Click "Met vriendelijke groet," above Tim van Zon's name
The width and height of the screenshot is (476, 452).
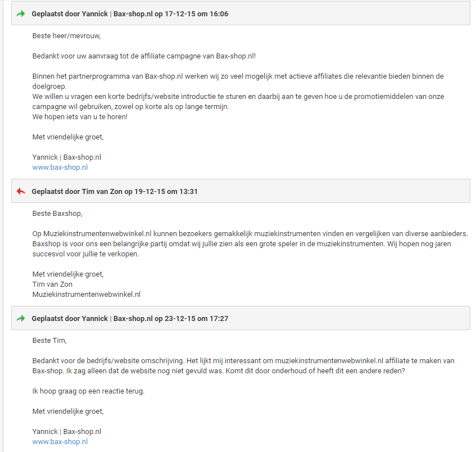tap(68, 274)
